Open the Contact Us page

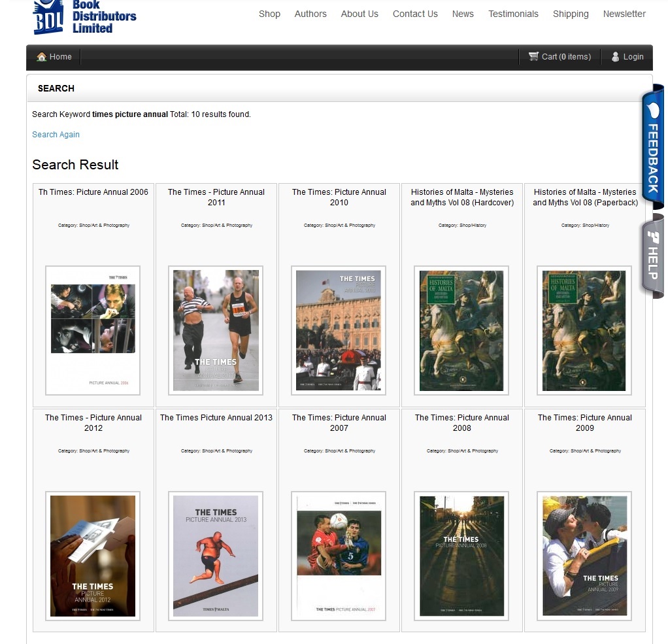(415, 14)
